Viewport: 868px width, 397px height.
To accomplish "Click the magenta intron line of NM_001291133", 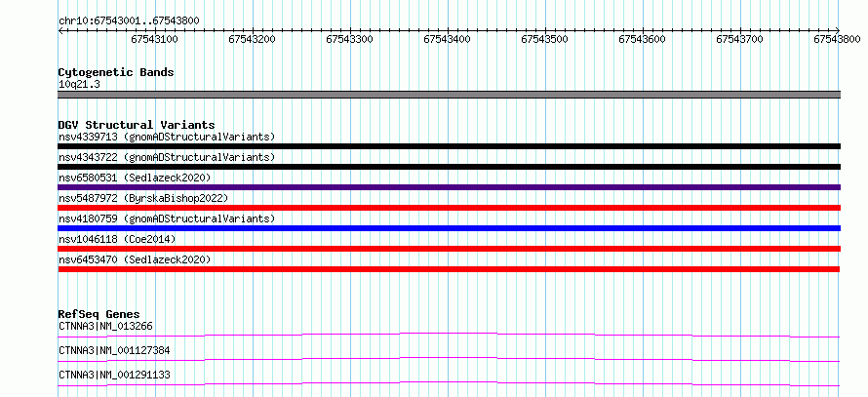I will [449, 382].
